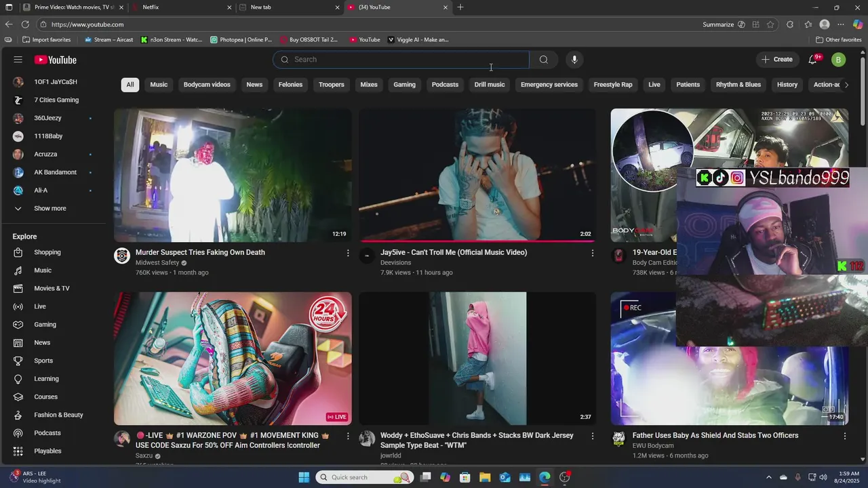Open pink hoodie type beat thumbnail

click(477, 359)
